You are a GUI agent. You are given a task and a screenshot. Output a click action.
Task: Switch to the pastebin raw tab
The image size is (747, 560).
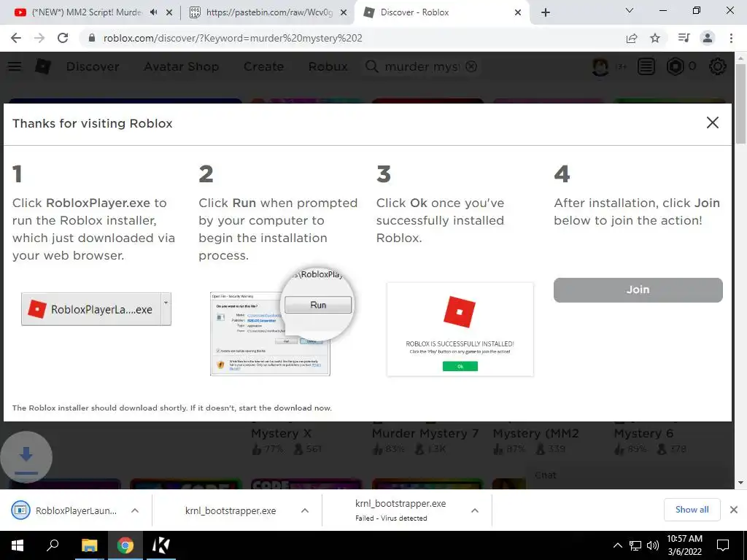pos(268,12)
